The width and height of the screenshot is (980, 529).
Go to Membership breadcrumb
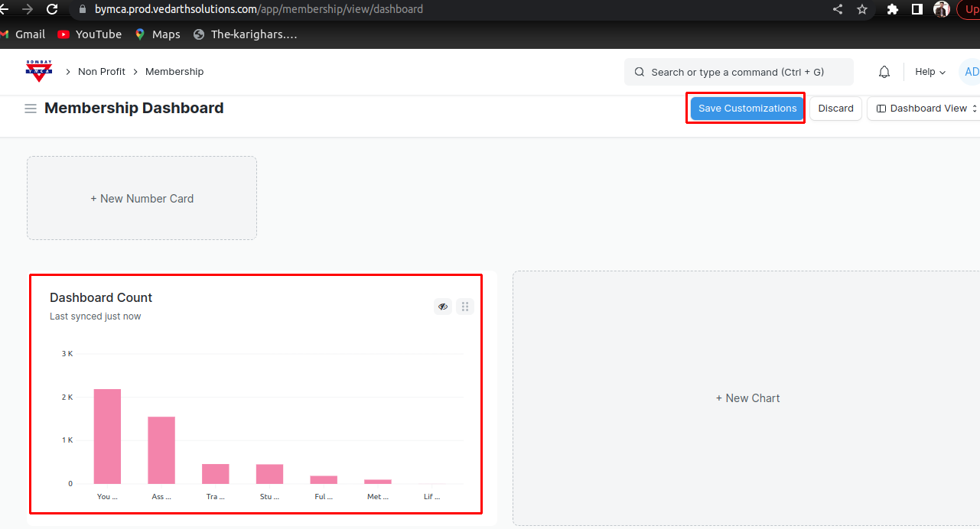pyautogui.click(x=174, y=72)
